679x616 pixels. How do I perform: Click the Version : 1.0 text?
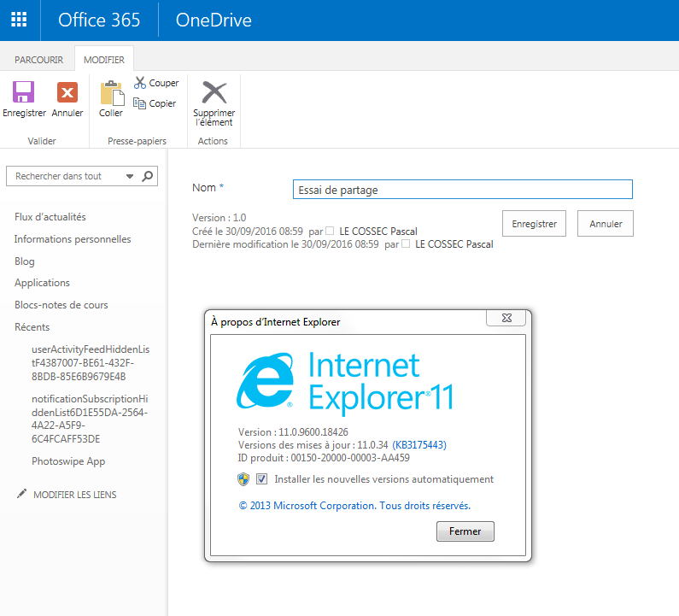tap(220, 218)
